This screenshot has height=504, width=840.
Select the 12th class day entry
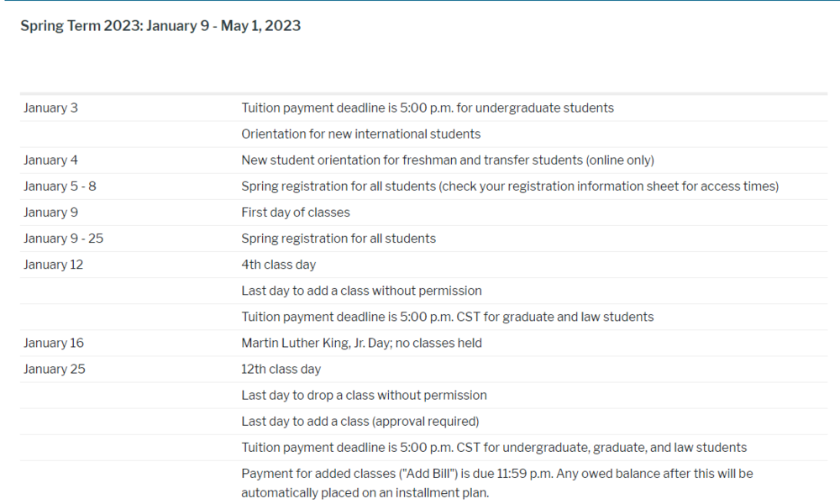tap(281, 369)
